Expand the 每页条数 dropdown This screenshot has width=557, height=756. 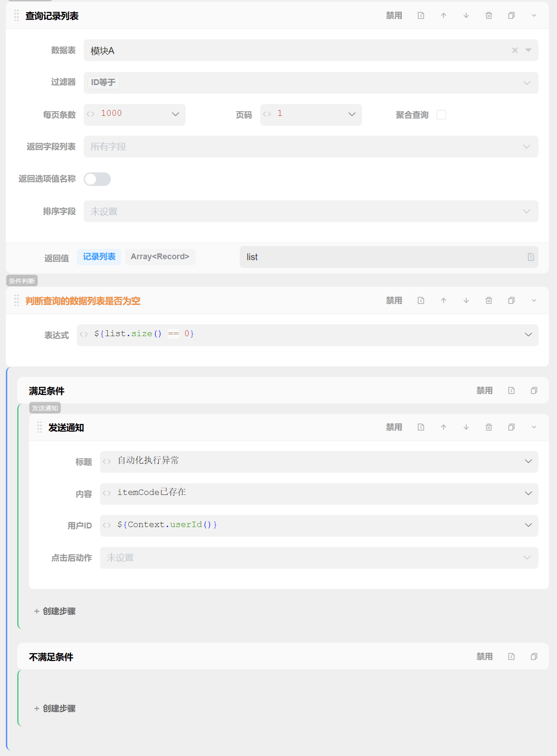[x=175, y=114]
